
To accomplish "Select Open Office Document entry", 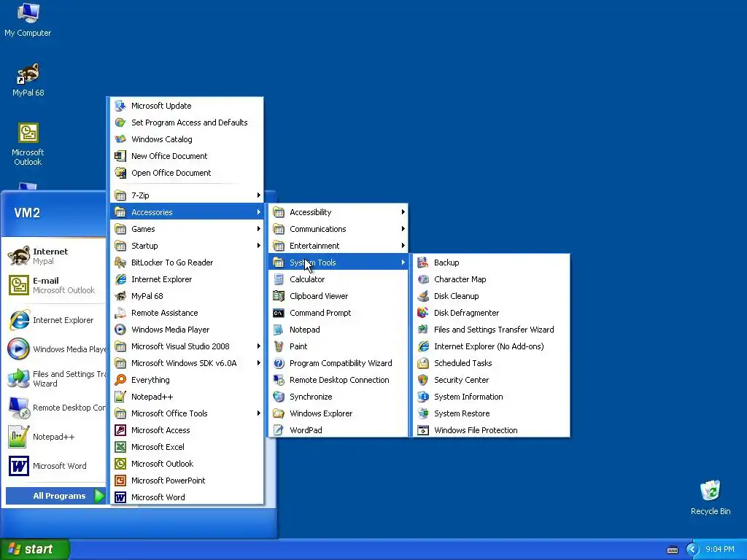I will coord(187,173).
